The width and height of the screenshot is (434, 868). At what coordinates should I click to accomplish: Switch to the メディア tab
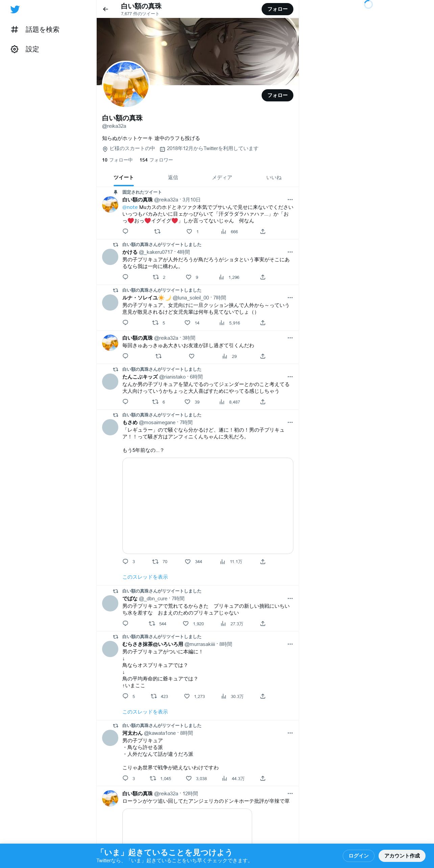coord(222,177)
